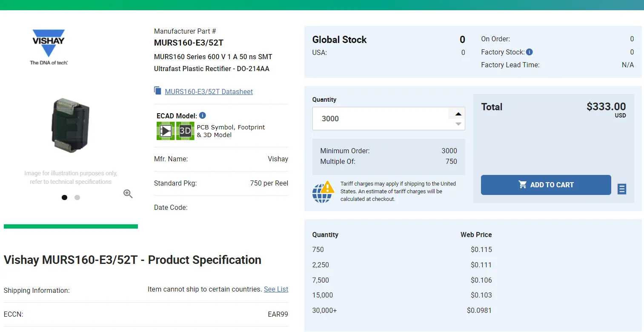This screenshot has height=332, width=644.
Task: Click the $0.111 web price for 2,250
Action: (481, 265)
